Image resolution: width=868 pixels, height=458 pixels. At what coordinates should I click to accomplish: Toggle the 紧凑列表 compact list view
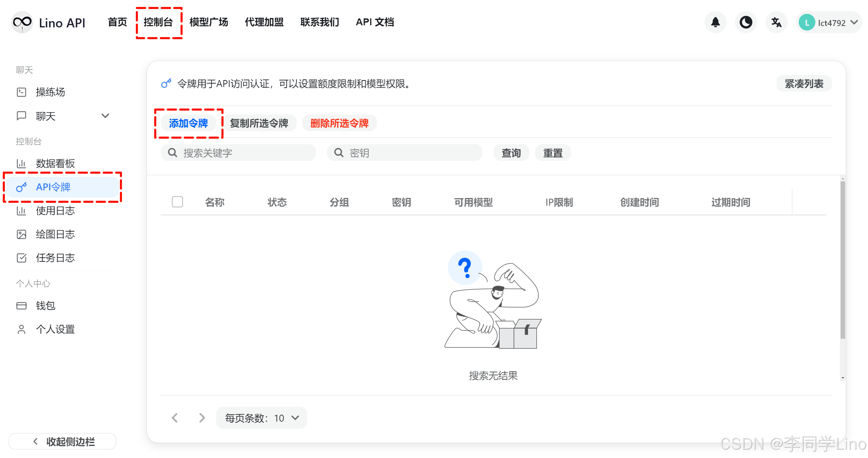(804, 84)
